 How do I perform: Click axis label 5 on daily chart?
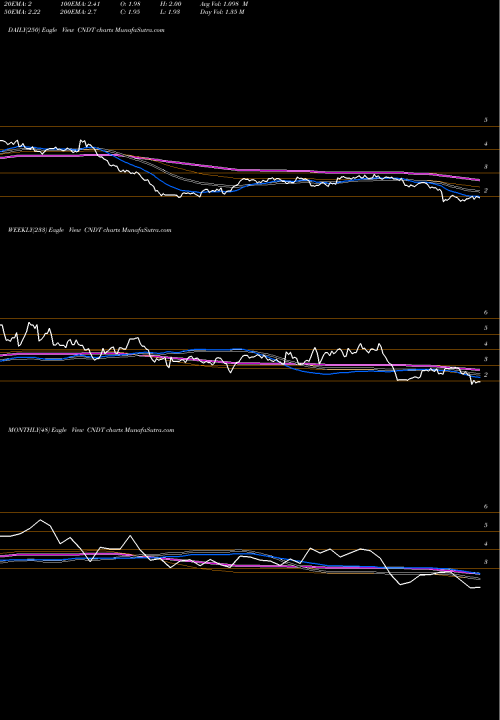pyautogui.click(x=485, y=120)
